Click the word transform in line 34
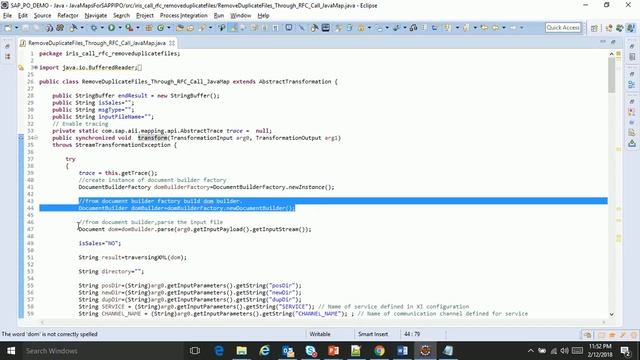This screenshot has height=360, width=640. [153, 138]
